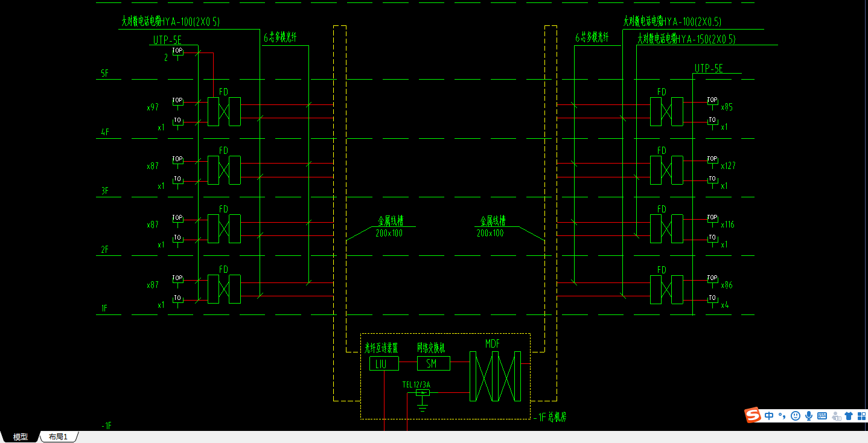Viewport: 868px width, 443px height.
Task: Select the 3F floor label
Action: 105,191
